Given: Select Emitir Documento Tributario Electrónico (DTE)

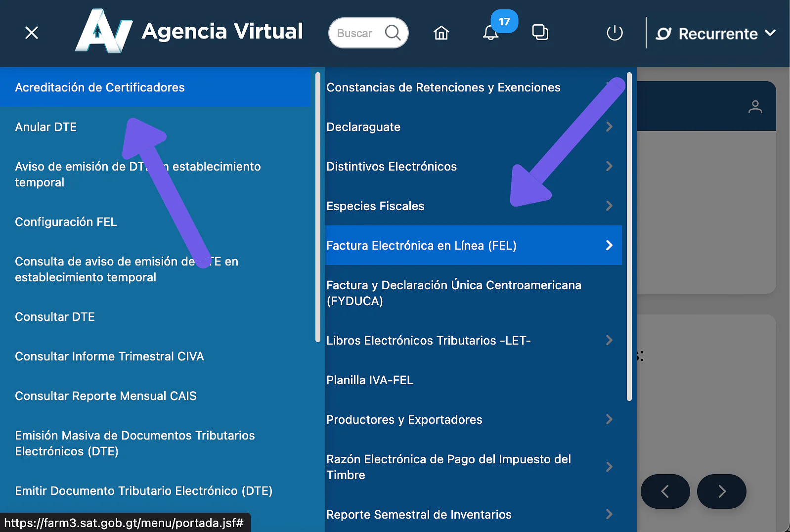Looking at the screenshot, I should (x=155, y=490).
